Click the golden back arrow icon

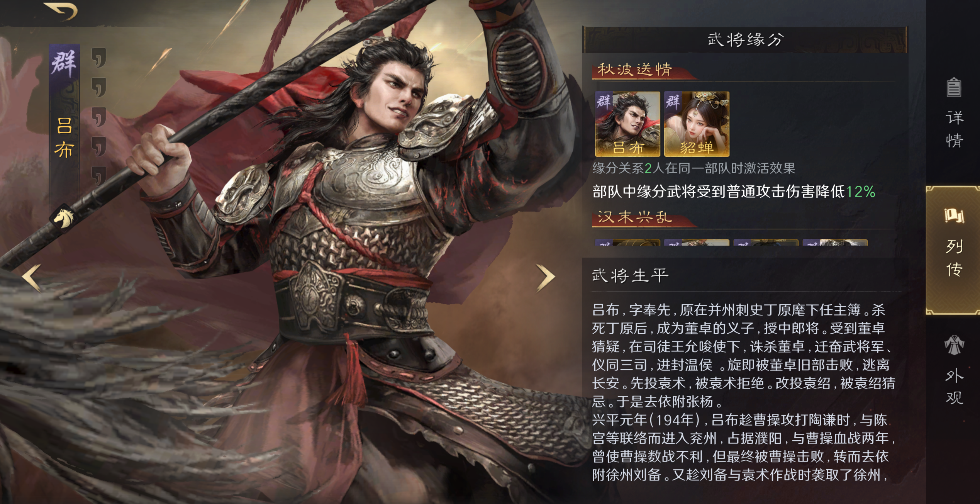[61, 11]
